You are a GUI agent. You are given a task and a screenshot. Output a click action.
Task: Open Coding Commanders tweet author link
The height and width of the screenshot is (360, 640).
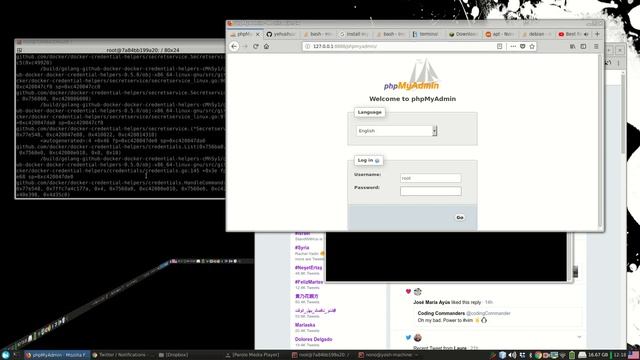(441, 313)
